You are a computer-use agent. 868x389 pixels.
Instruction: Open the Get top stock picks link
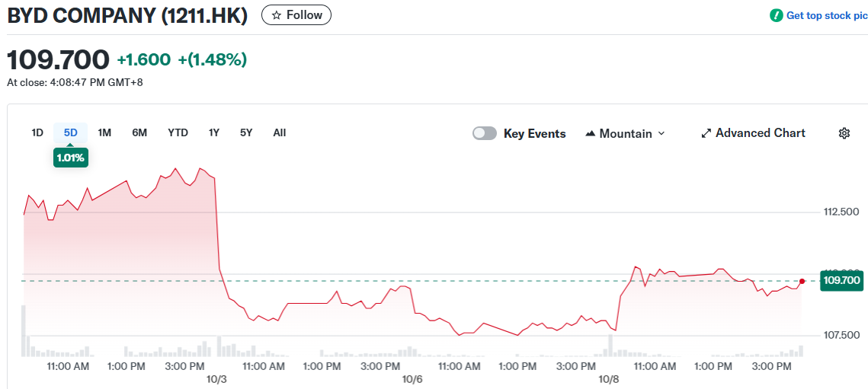tap(826, 15)
